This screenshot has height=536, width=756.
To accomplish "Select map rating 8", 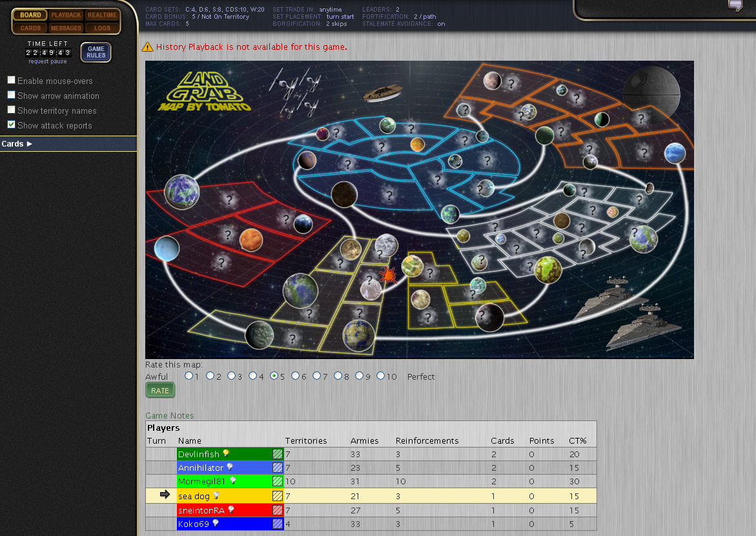I will pyautogui.click(x=338, y=376).
